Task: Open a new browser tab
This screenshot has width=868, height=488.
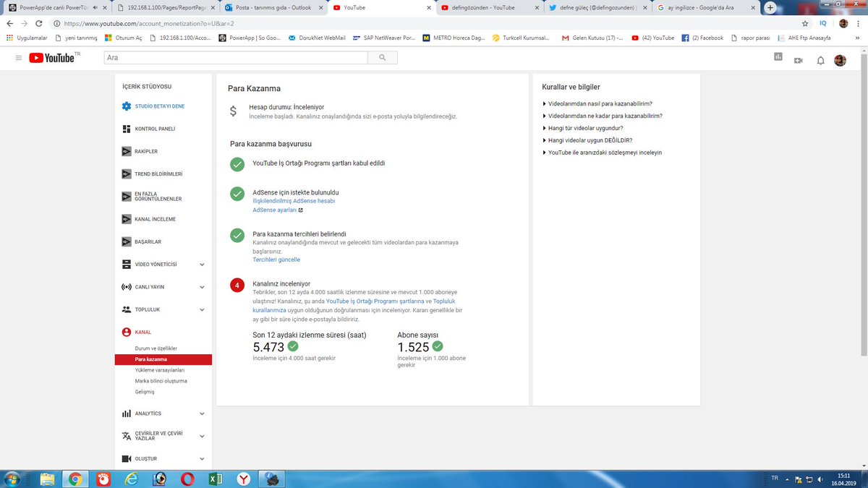Action: [770, 7]
